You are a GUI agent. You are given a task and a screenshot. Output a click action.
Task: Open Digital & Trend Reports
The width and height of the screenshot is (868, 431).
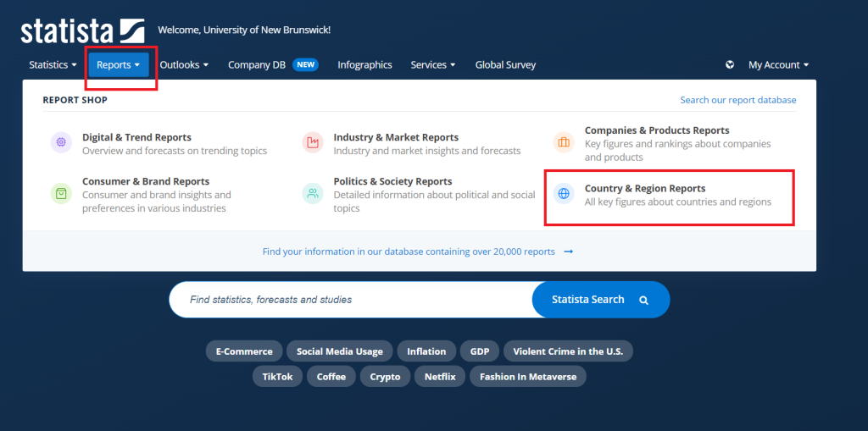tap(136, 137)
